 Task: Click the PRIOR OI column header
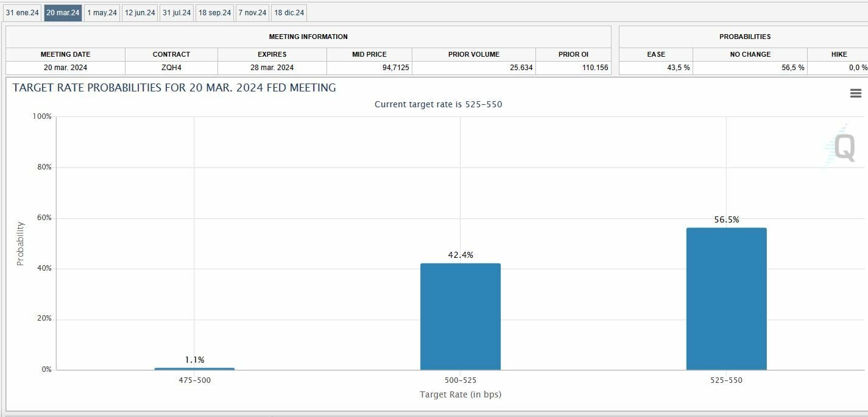coord(573,54)
